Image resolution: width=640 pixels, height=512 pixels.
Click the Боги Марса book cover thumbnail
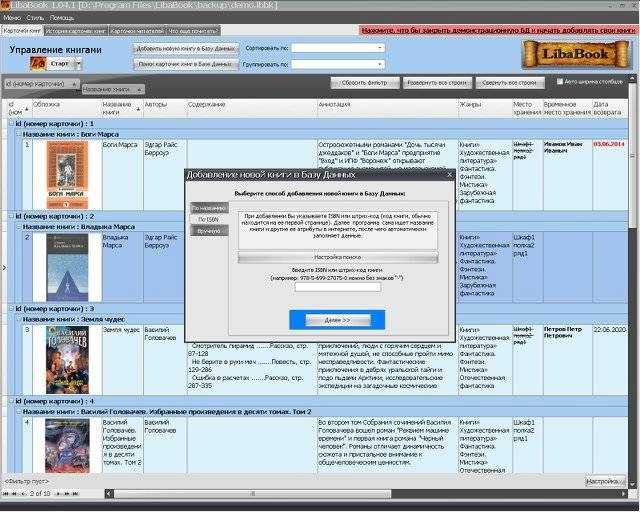click(67, 175)
